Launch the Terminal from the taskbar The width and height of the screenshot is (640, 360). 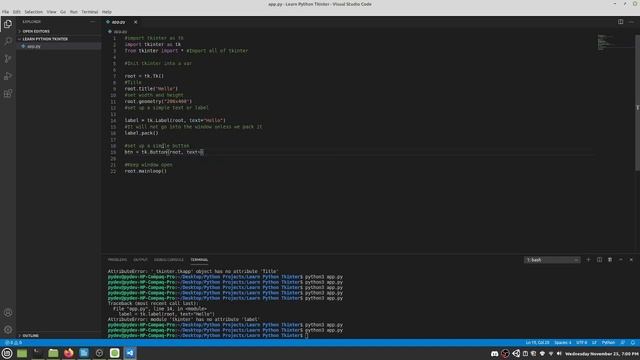(x=38, y=353)
